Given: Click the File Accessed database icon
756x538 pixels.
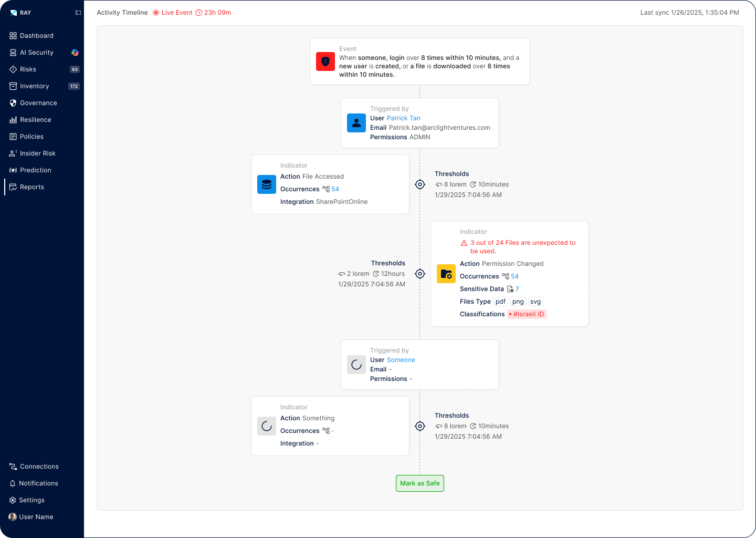Looking at the screenshot, I should pos(267,184).
